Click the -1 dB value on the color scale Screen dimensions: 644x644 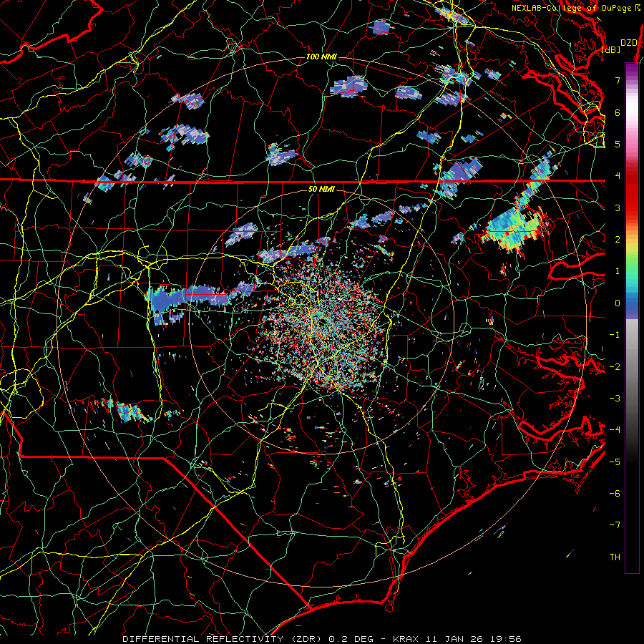(615, 334)
